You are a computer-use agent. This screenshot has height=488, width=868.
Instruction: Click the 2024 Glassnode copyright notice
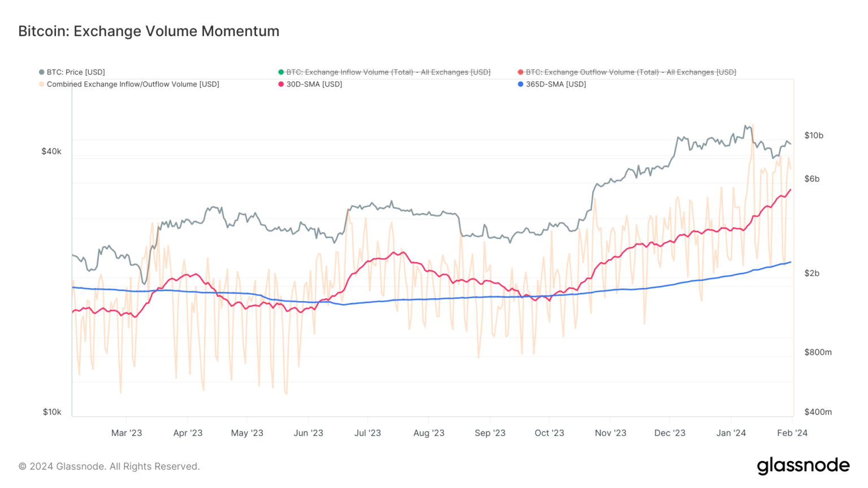coord(109,467)
